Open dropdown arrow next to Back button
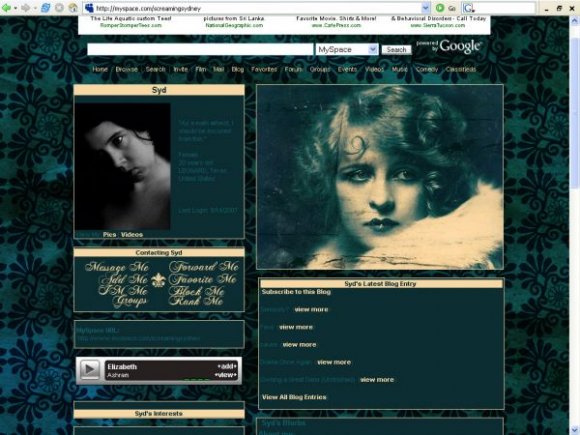The image size is (580, 435). [16, 8]
